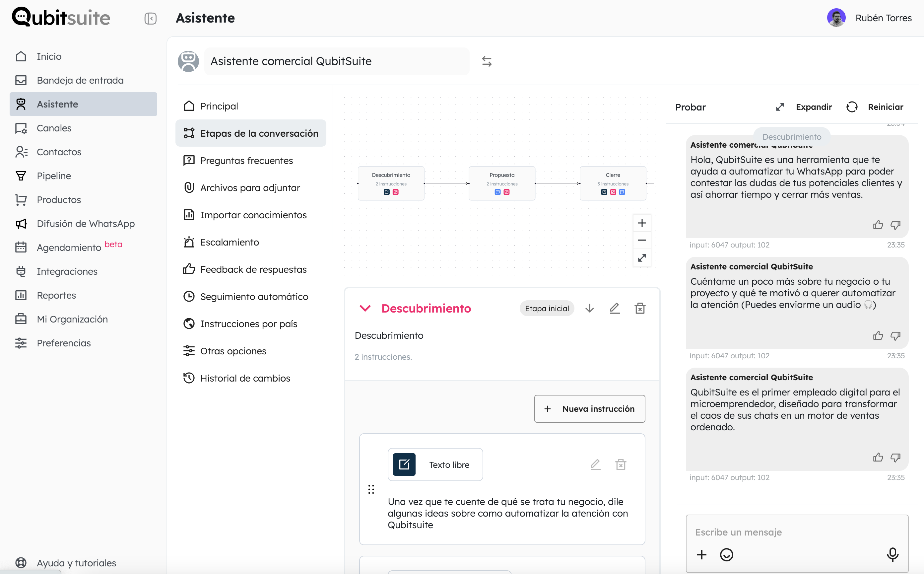The height and width of the screenshot is (574, 924).
Task: Collapse the Descubrimiento stage chevron
Action: click(x=365, y=308)
